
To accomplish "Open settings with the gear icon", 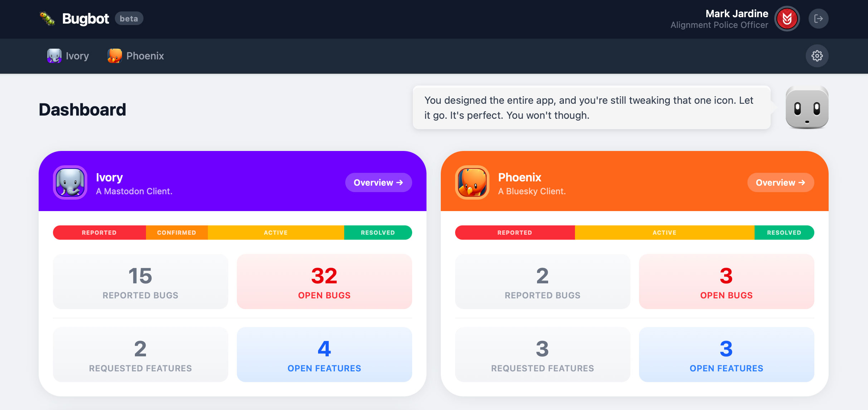I will pyautogui.click(x=817, y=56).
